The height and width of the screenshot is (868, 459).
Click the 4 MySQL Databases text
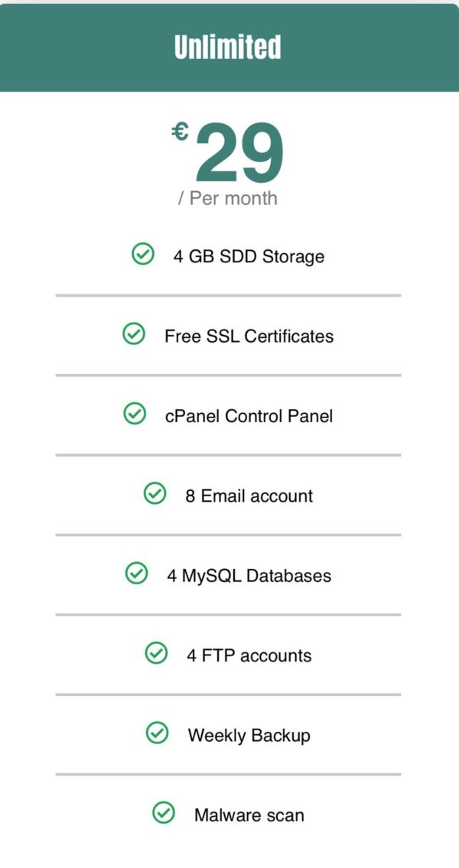[x=249, y=576]
